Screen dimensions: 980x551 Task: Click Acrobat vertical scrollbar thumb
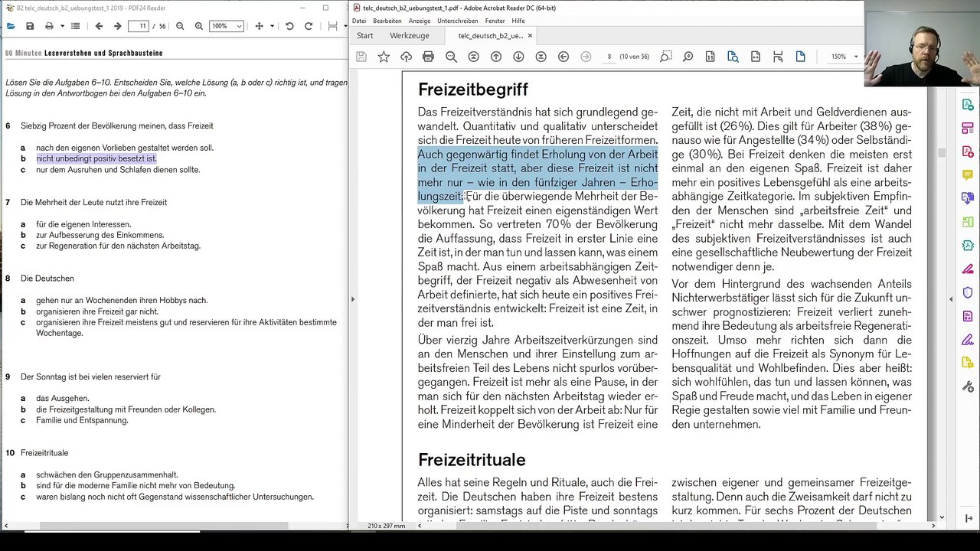click(x=942, y=152)
